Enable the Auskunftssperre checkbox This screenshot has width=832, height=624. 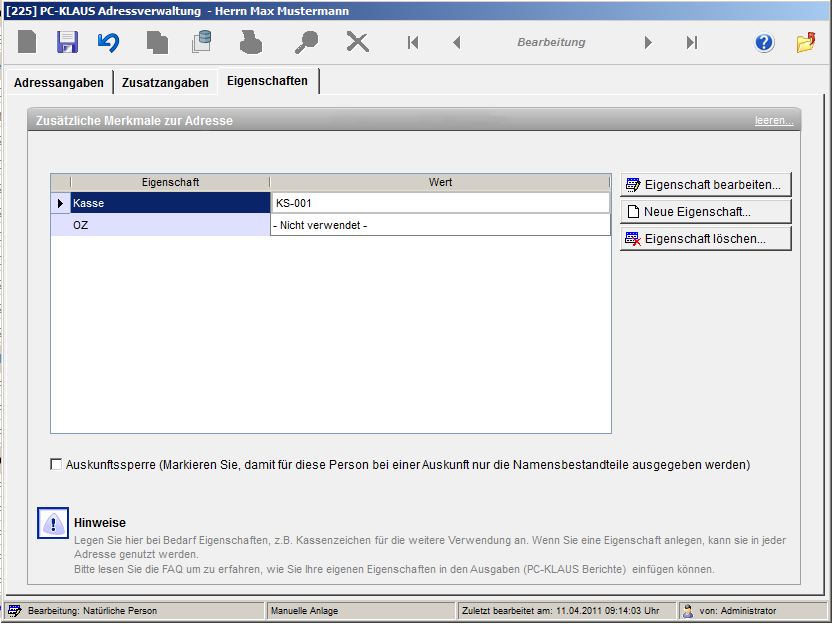[x=56, y=464]
